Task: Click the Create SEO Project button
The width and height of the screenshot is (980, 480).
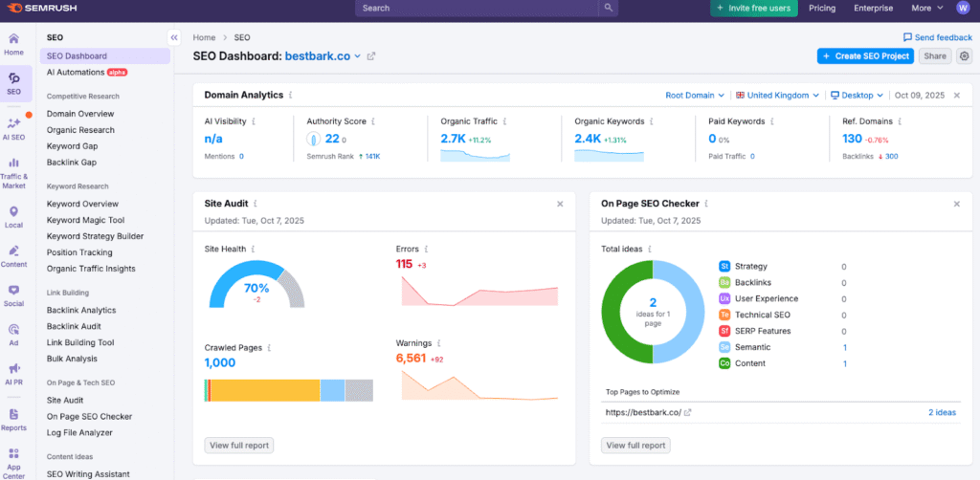Action: (x=865, y=56)
